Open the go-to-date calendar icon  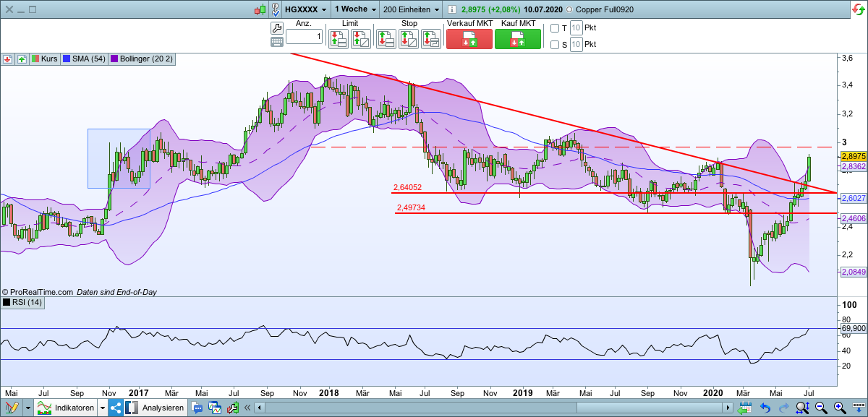746,407
